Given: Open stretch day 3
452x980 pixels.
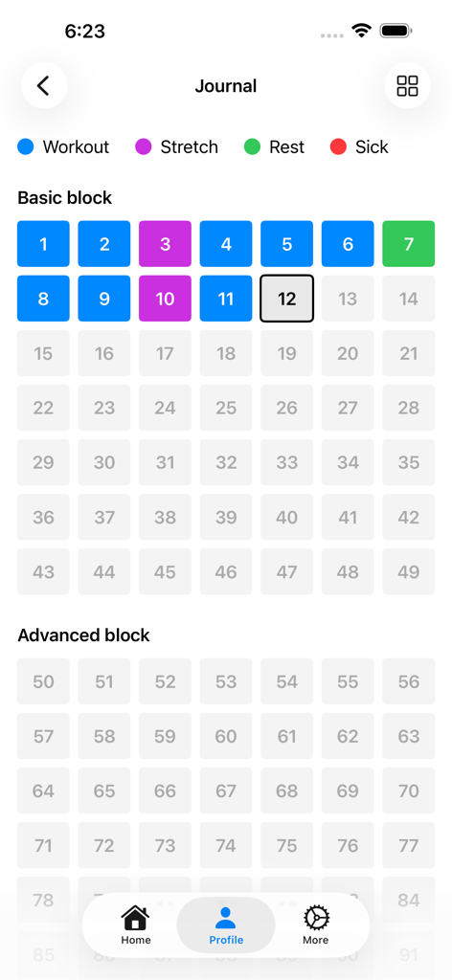Looking at the screenshot, I should [x=165, y=244].
